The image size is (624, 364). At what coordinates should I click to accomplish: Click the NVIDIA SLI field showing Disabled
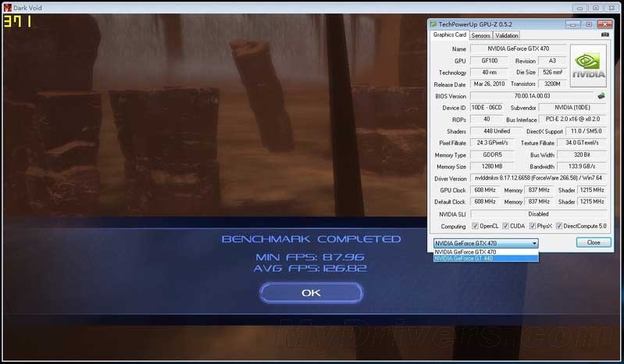tap(538, 214)
